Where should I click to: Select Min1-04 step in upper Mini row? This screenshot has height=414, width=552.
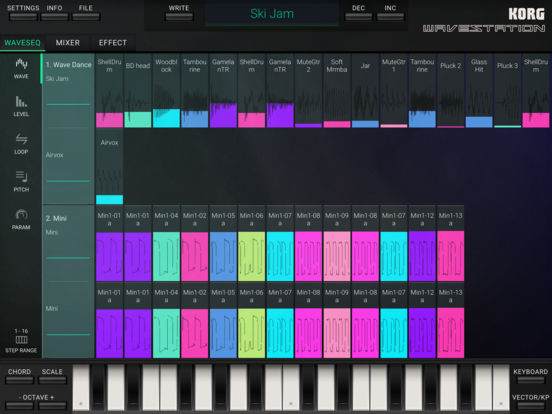pos(166,244)
